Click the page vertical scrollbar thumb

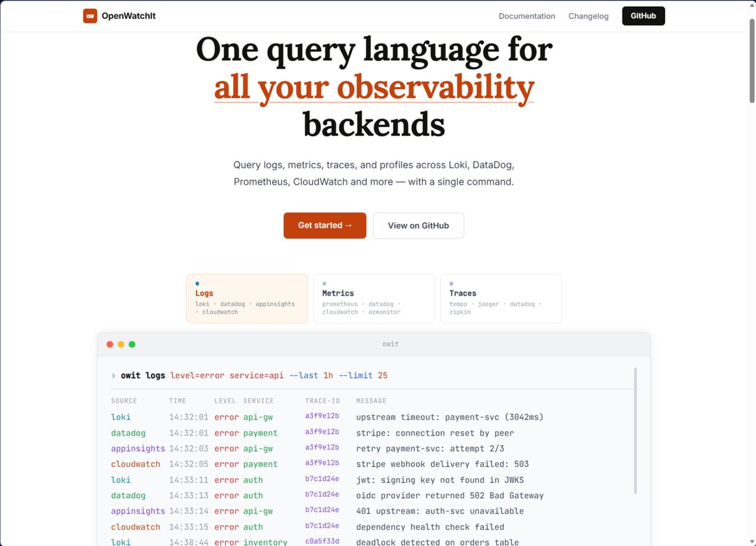pos(752,61)
